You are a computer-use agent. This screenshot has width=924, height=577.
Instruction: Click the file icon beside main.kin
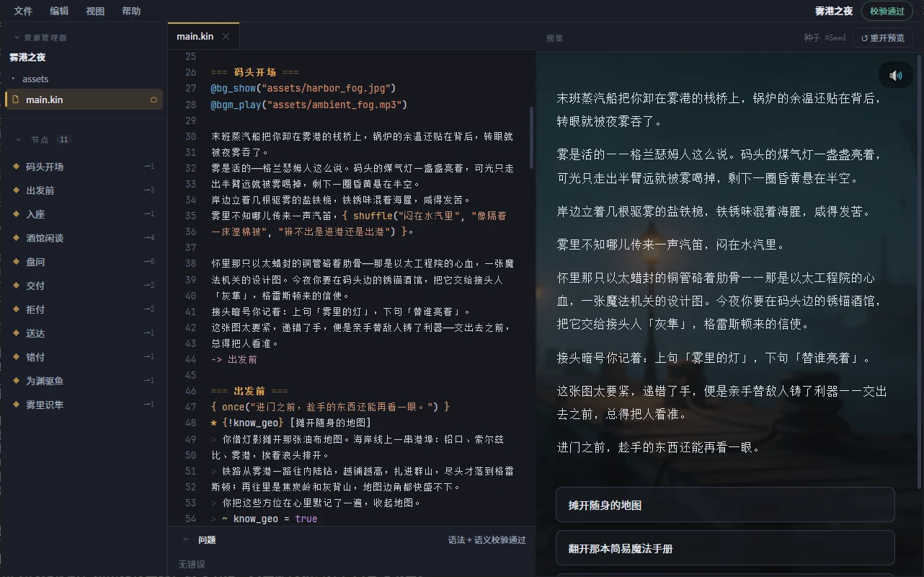16,100
